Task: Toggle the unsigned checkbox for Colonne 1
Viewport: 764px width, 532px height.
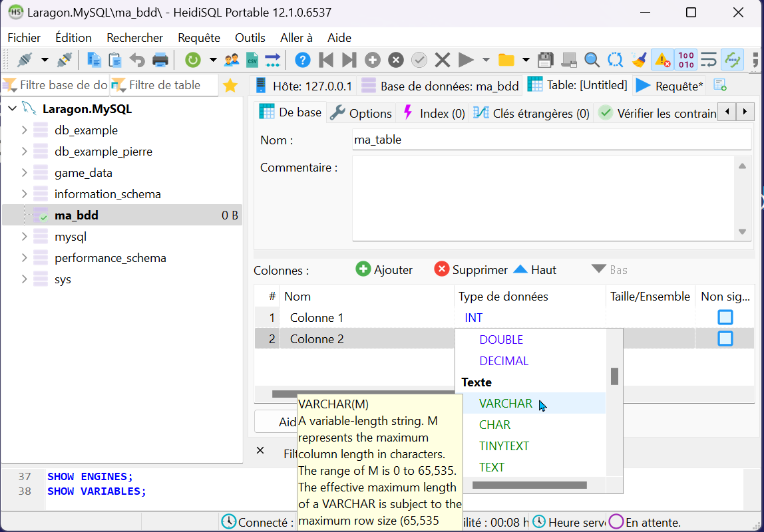Action: coord(725,317)
